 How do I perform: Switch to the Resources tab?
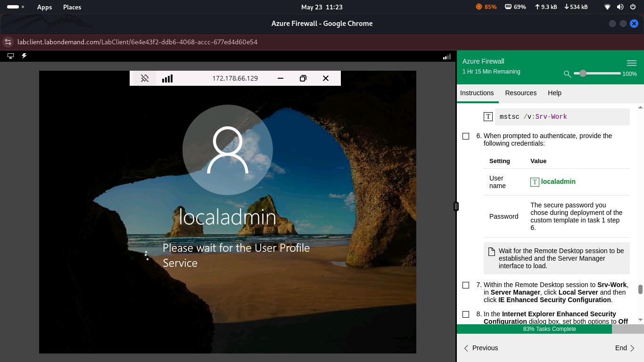point(520,93)
